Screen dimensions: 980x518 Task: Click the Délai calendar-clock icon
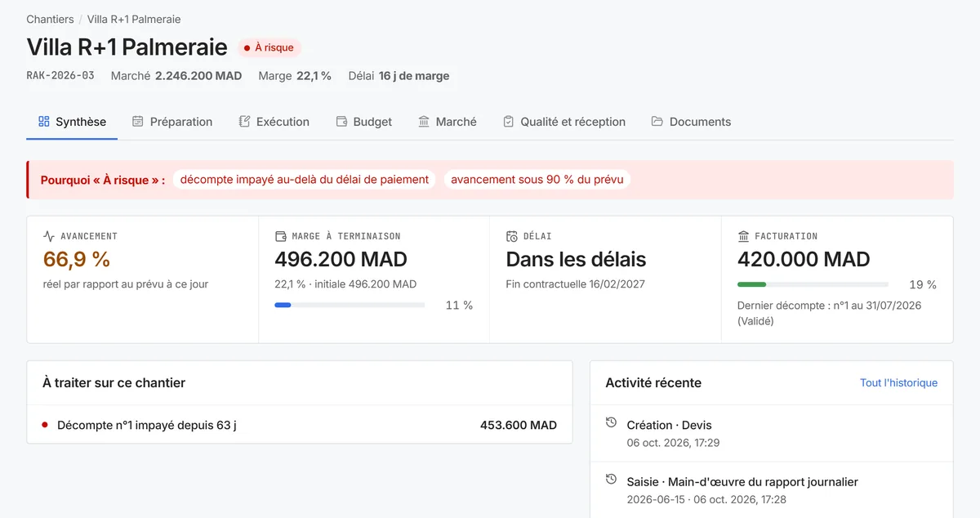[x=512, y=236]
